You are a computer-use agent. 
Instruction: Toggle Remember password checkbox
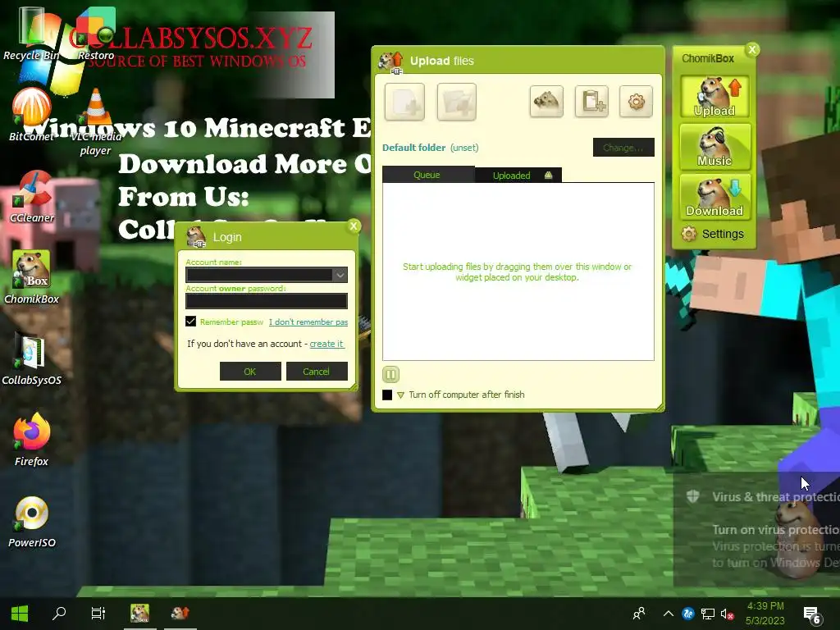point(190,322)
